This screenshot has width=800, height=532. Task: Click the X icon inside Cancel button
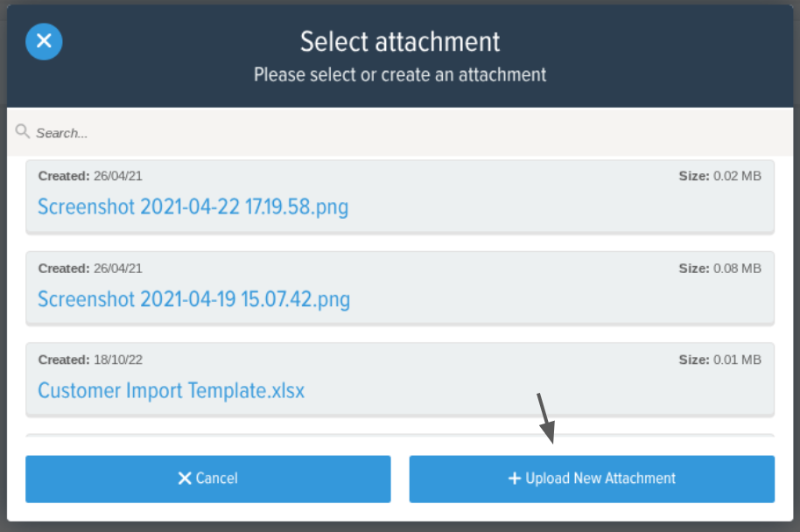(x=185, y=479)
